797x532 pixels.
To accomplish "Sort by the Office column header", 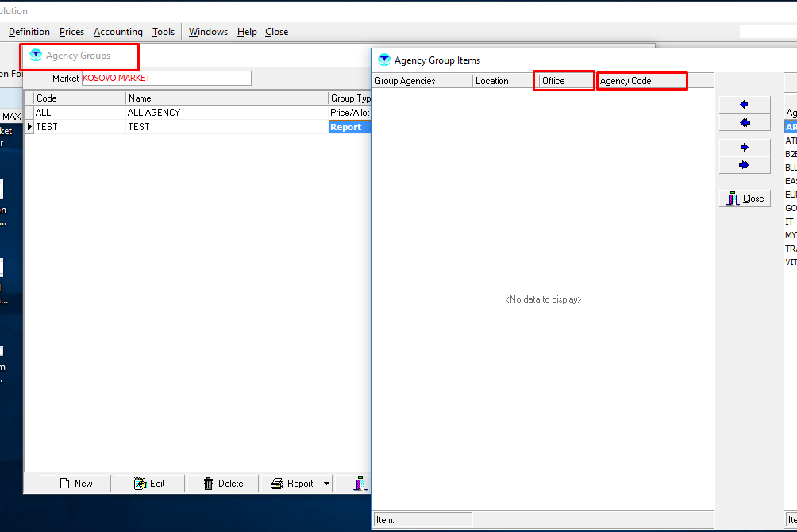I will tap(564, 81).
